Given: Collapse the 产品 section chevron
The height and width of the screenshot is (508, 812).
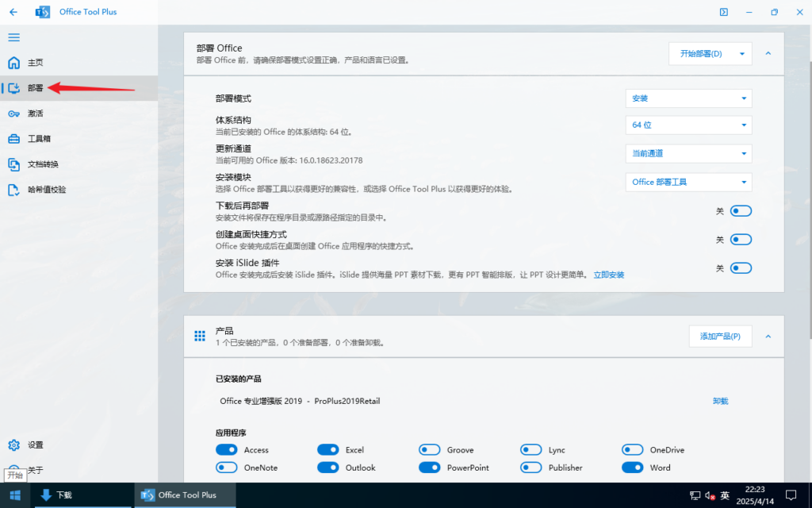Looking at the screenshot, I should click(768, 337).
